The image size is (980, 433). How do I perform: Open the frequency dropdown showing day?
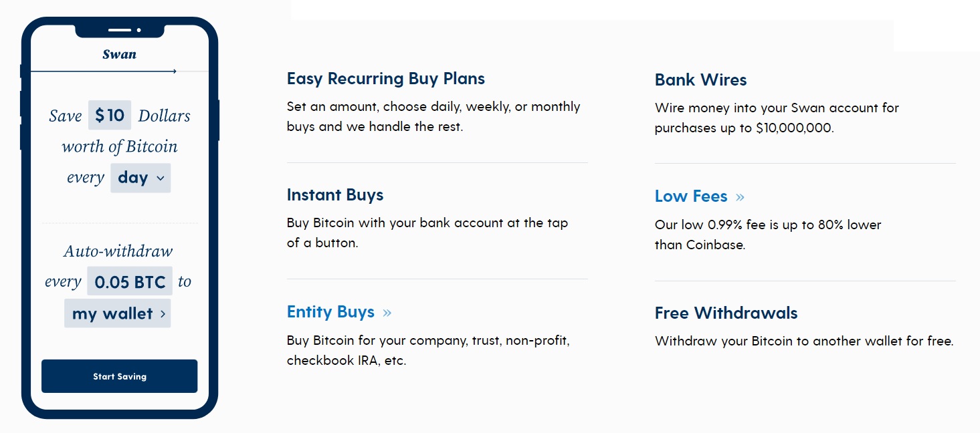140,178
